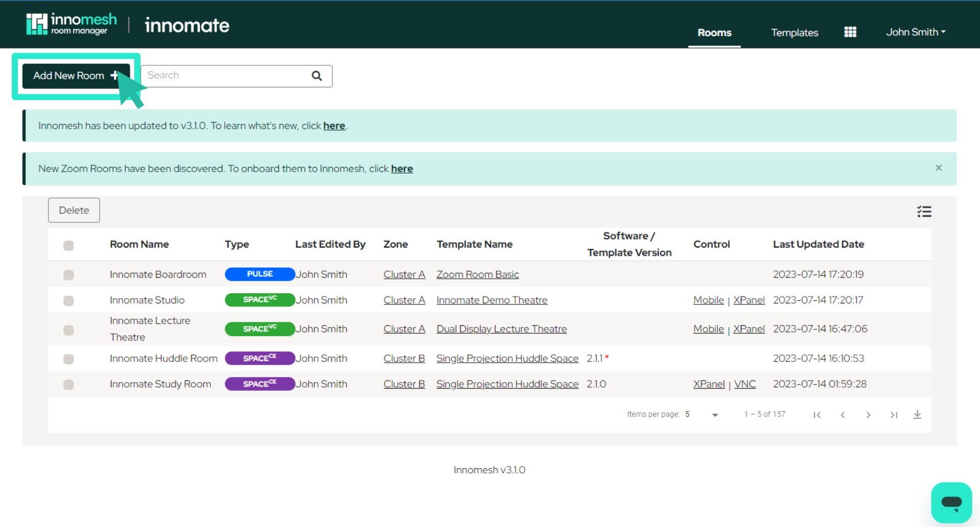This screenshot has width=980, height=527.
Task: Click the Add New Room button
Action: [75, 76]
